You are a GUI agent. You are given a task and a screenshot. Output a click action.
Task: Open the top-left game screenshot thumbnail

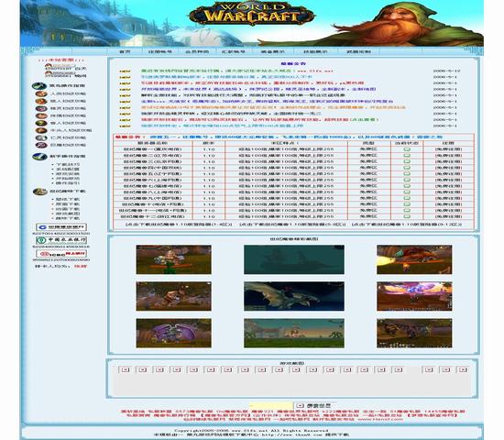(173, 259)
